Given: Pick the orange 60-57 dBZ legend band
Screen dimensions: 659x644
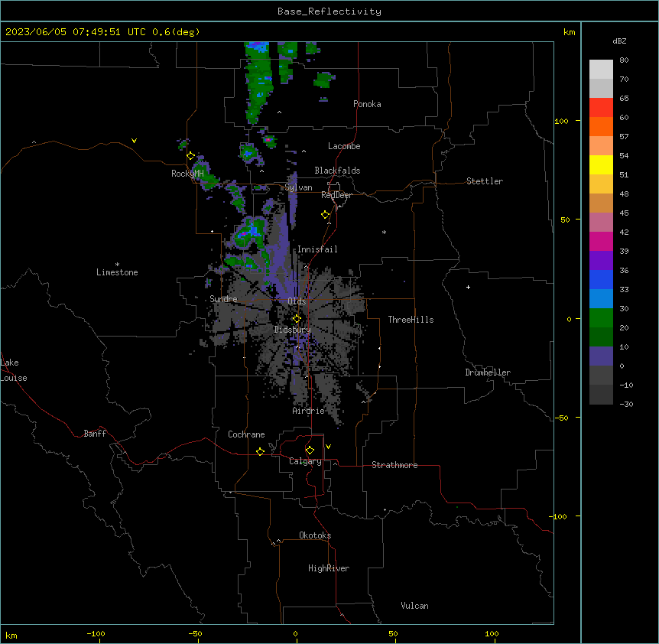Looking at the screenshot, I should (x=601, y=126).
